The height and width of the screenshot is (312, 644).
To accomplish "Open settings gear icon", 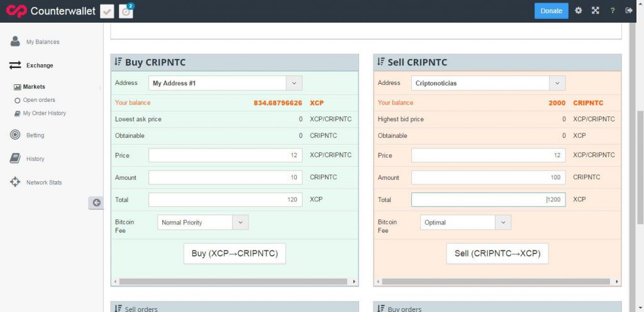I will pyautogui.click(x=579, y=11).
